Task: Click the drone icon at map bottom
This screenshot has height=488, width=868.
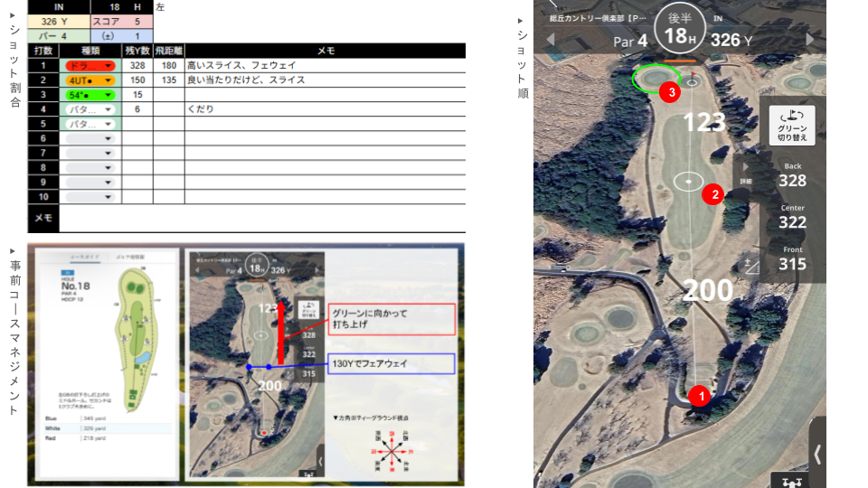Action: 791,481
